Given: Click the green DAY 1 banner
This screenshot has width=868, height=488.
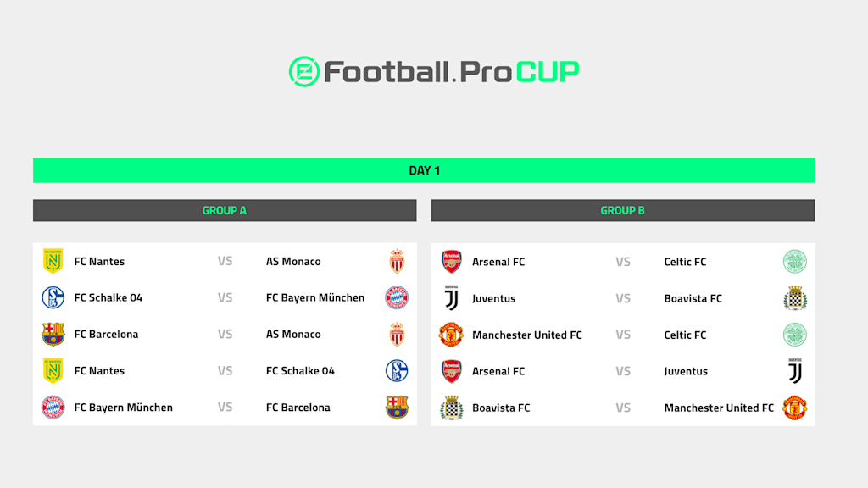Looking at the screenshot, I should point(424,170).
